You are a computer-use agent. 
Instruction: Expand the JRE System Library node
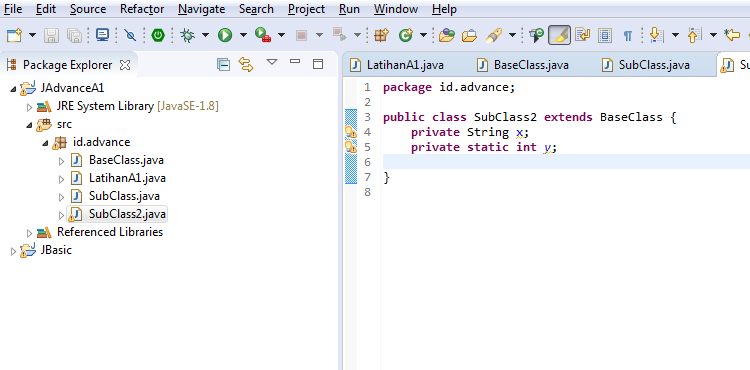[30, 107]
